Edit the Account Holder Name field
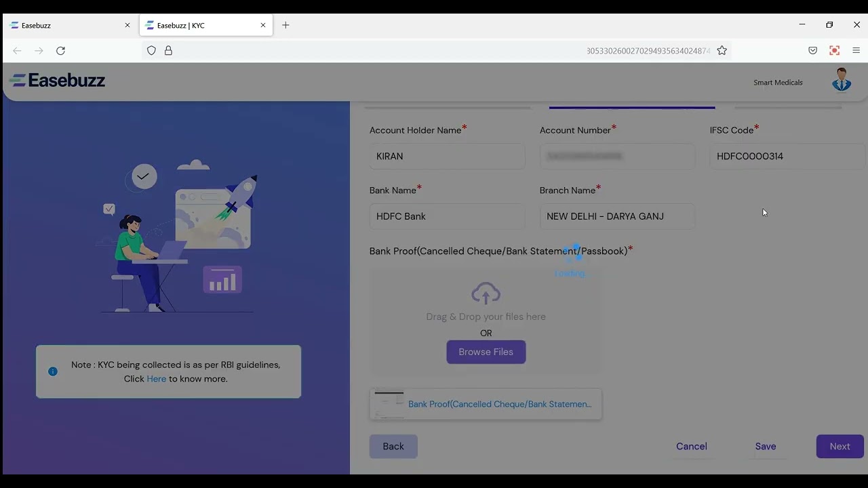868x488 pixels. pyautogui.click(x=447, y=156)
